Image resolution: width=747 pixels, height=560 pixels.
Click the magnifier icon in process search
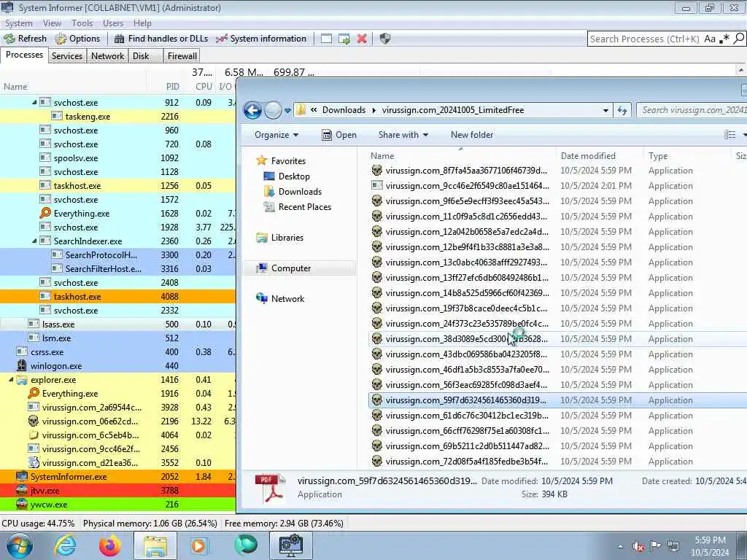(738, 39)
